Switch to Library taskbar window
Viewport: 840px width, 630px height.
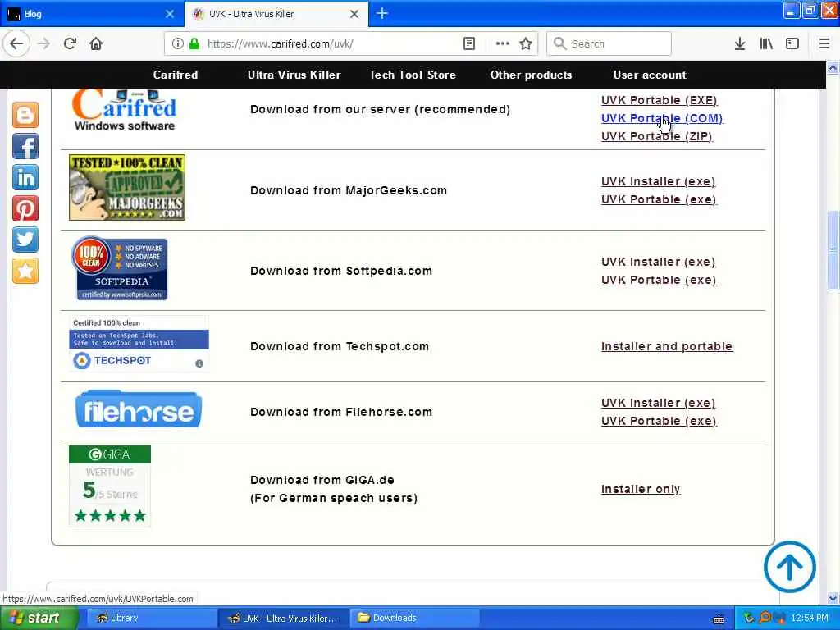[x=151, y=619]
